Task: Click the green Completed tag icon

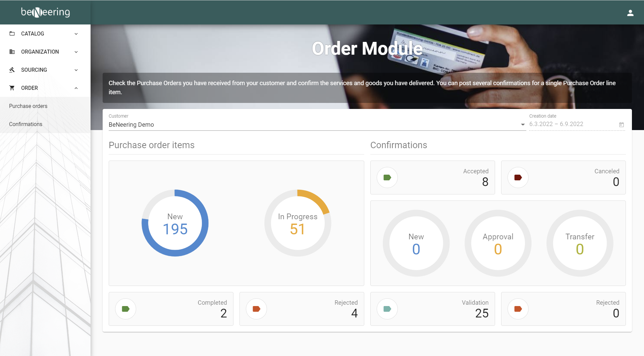Action: (x=125, y=309)
